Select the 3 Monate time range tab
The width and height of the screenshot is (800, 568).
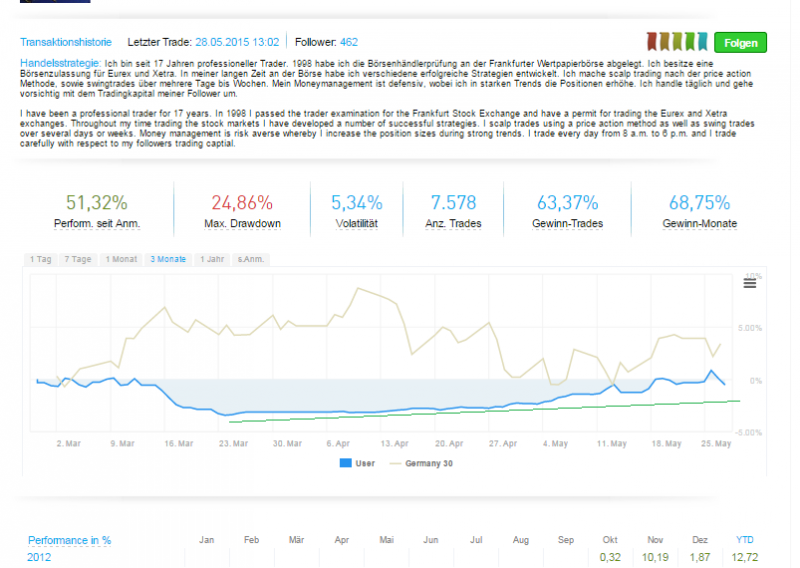168,259
